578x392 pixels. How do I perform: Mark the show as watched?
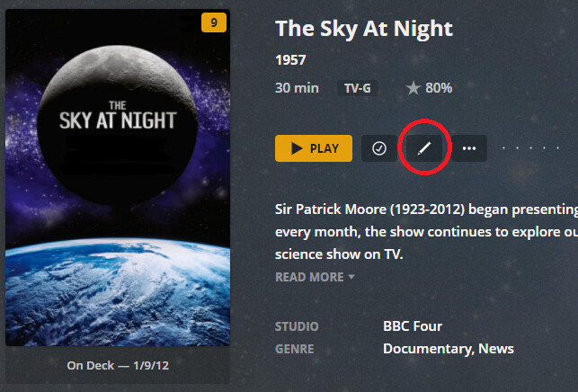tap(379, 148)
